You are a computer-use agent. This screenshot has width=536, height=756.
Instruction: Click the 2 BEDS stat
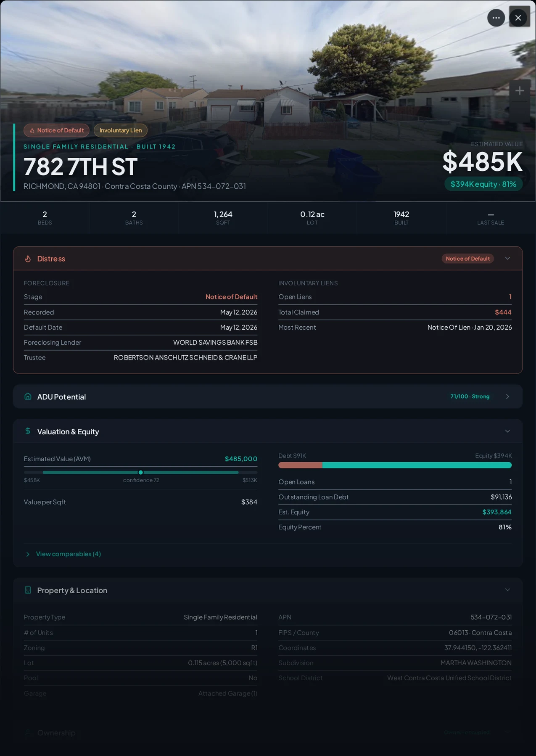(45, 217)
